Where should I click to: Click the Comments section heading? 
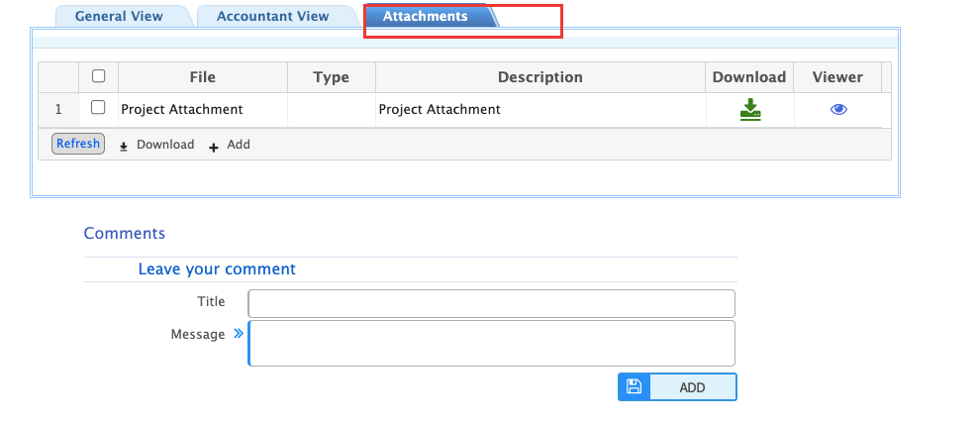tap(125, 233)
